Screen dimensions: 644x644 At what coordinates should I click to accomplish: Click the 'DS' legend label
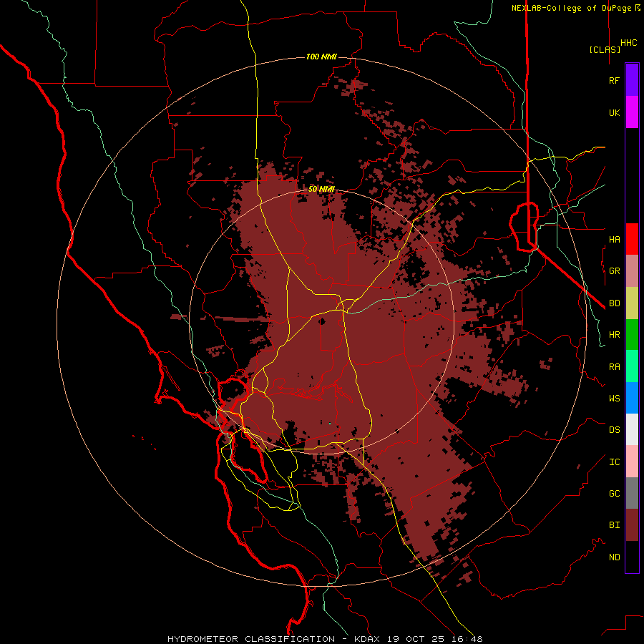pos(615,429)
